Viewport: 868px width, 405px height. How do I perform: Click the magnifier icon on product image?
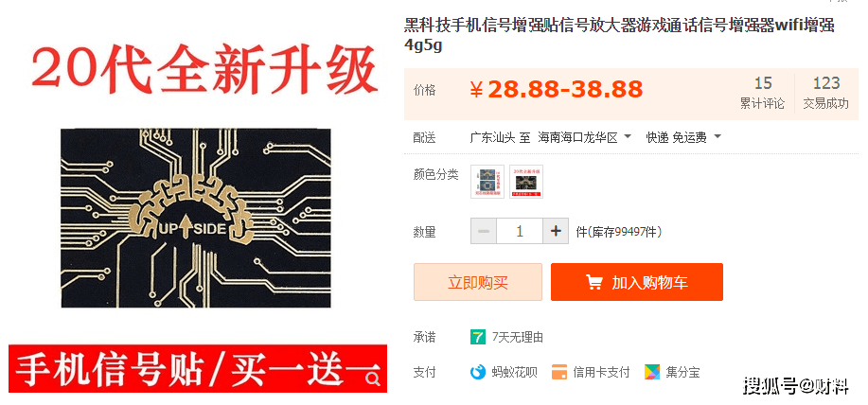click(x=374, y=379)
